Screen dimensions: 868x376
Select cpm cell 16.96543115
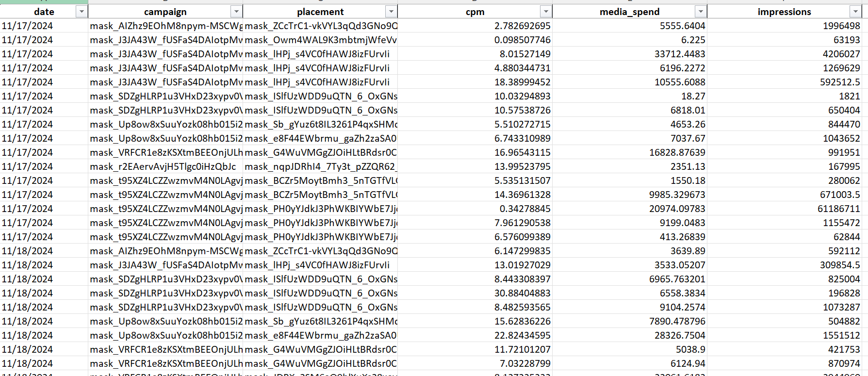(x=475, y=152)
